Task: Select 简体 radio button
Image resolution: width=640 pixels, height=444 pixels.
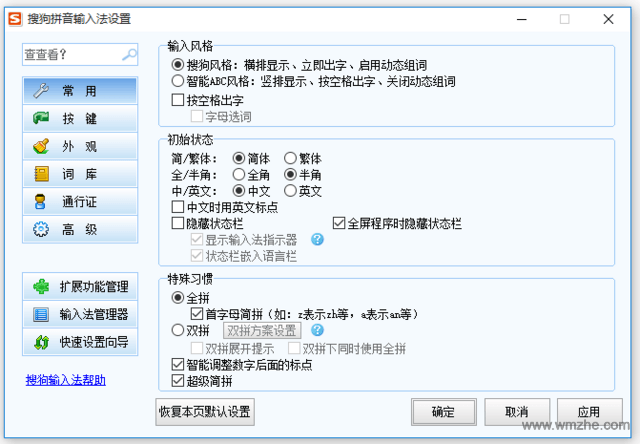Action: tap(239, 158)
